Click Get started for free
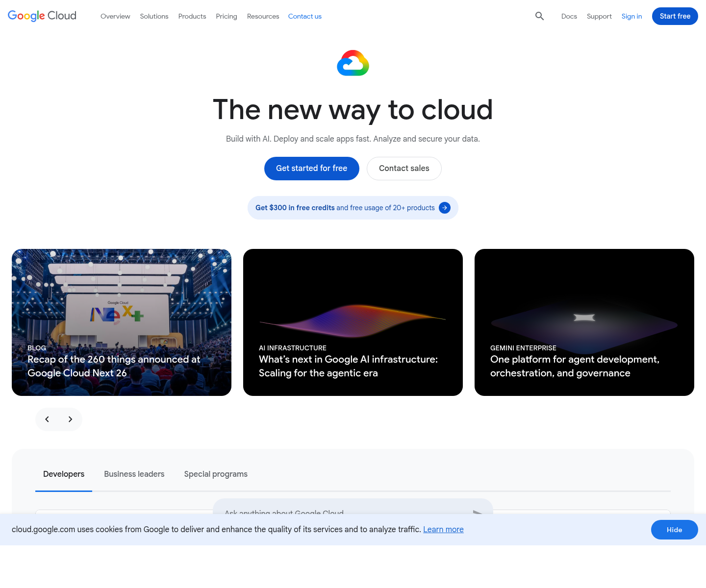 (312, 169)
